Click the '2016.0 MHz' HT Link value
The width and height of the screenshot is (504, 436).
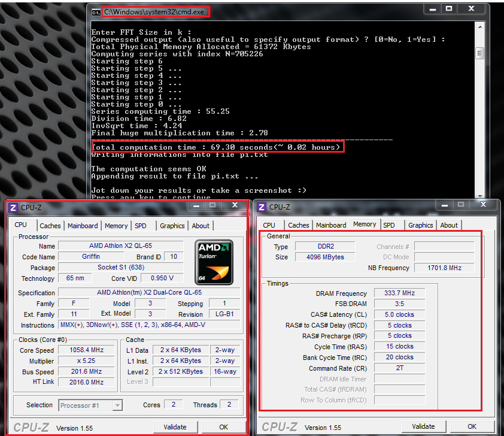point(86,382)
